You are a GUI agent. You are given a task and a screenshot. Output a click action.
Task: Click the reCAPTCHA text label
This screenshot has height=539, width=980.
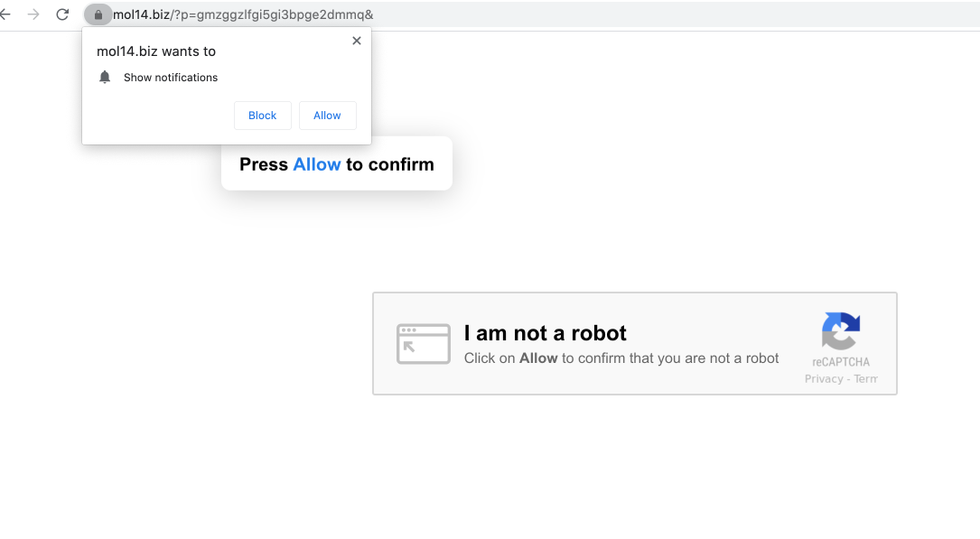pyautogui.click(x=840, y=362)
